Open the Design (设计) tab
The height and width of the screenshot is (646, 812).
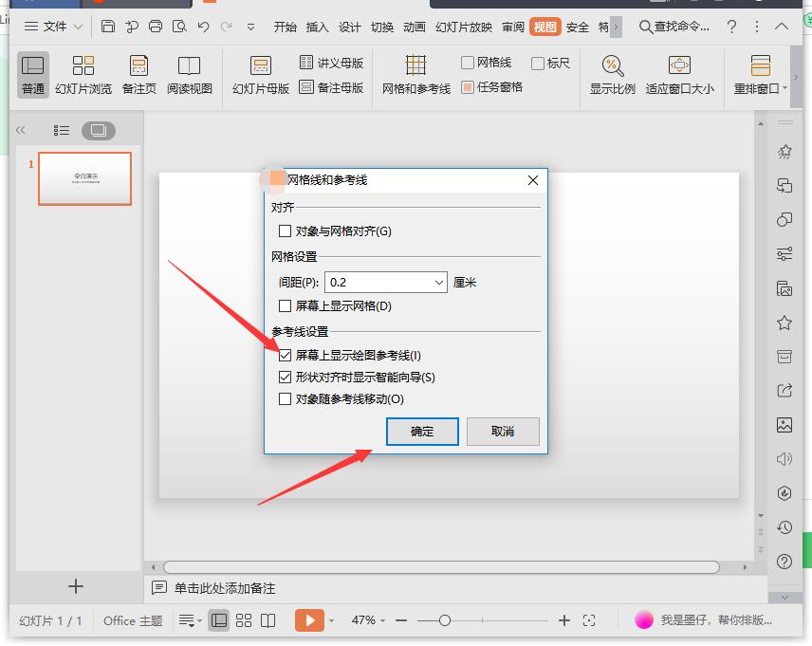pyautogui.click(x=349, y=27)
